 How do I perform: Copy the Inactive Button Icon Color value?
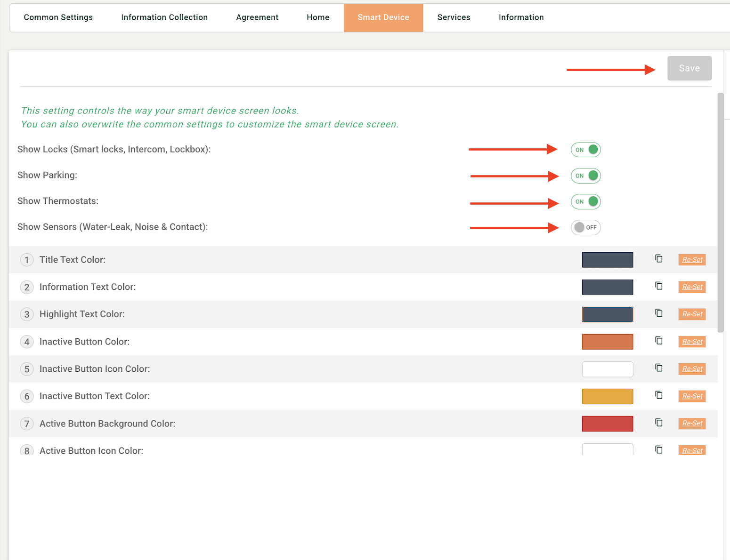(x=659, y=368)
